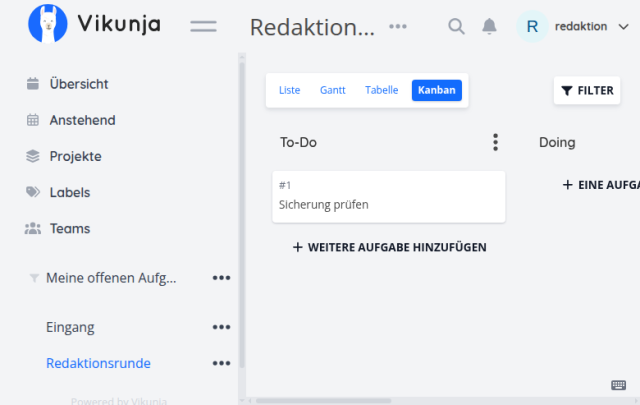
Task: Open the Sicherung prüfen task card
Action: [x=389, y=197]
